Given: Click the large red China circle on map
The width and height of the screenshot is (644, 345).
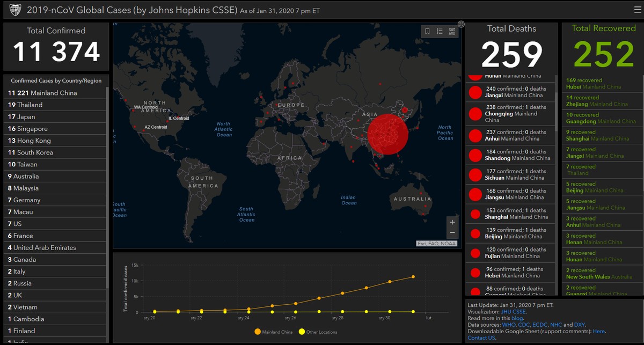Looking at the screenshot, I should pos(388,133).
